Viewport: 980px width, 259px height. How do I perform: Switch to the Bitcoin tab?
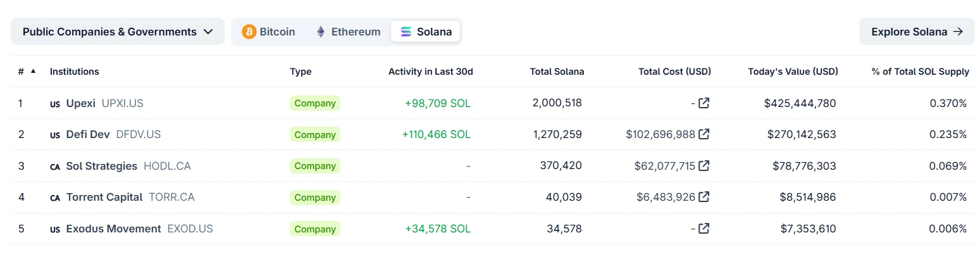tap(269, 32)
